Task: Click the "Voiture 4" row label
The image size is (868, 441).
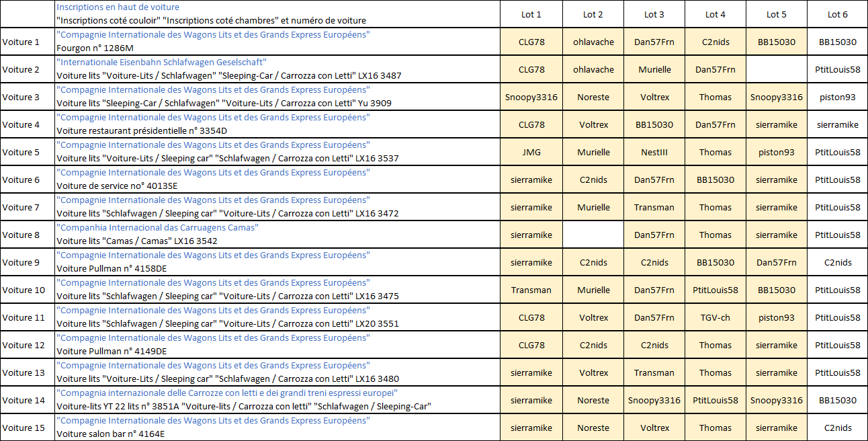Action: tap(21, 124)
